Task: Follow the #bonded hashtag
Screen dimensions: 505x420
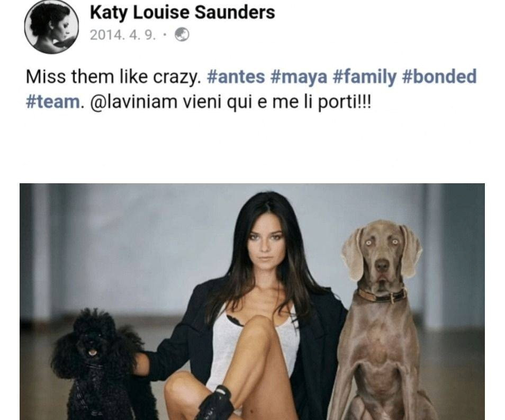Action: pyautogui.click(x=439, y=77)
